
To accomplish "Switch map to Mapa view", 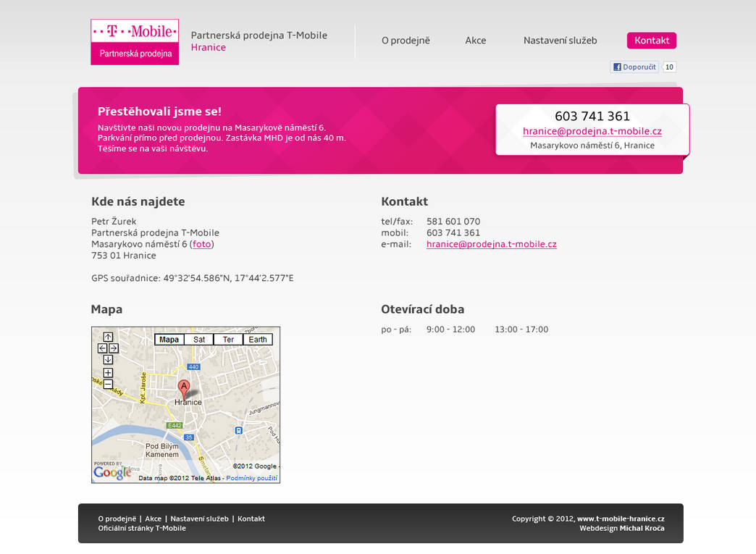I will [169, 340].
